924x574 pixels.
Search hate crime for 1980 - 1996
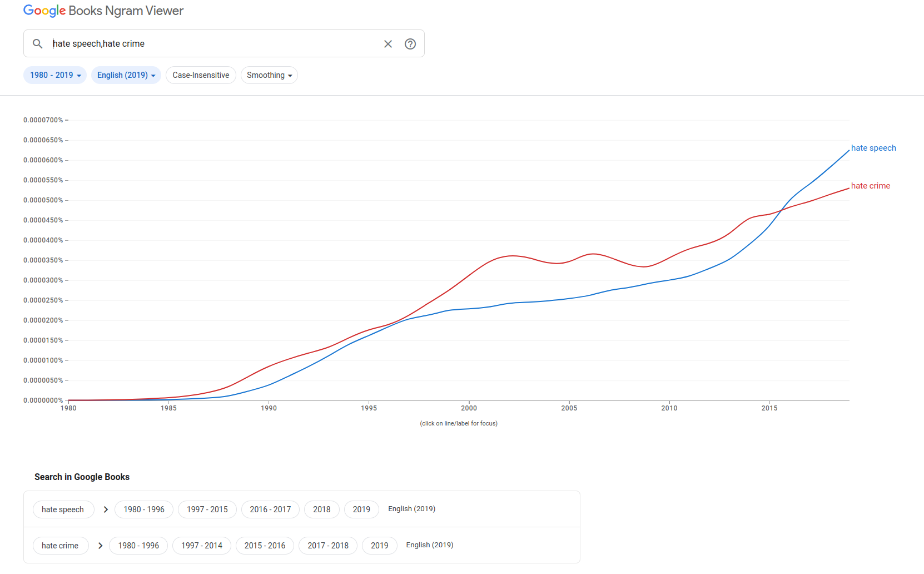click(138, 546)
